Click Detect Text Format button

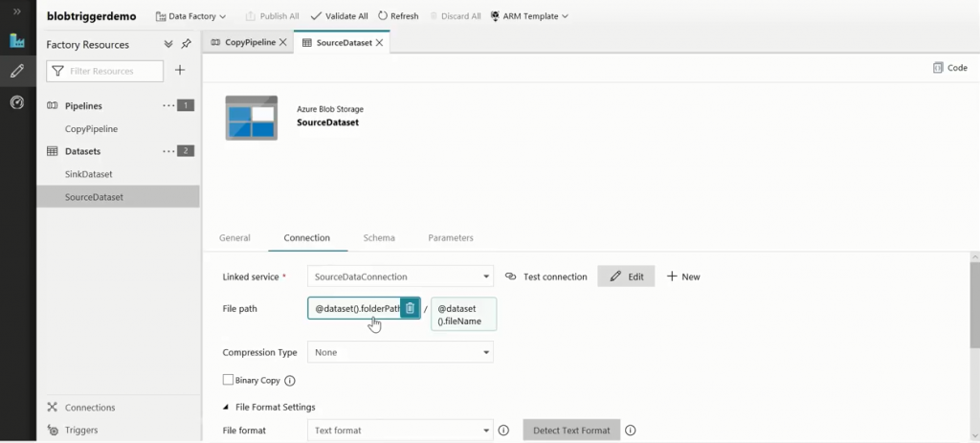coord(571,430)
